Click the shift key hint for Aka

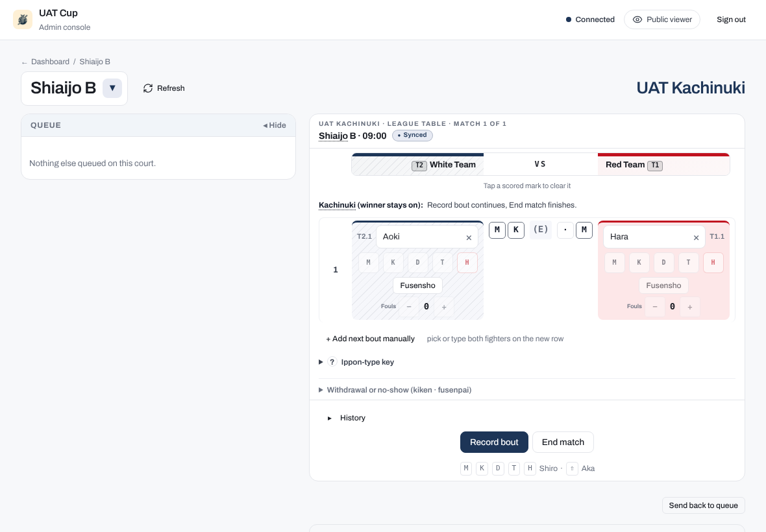(572, 468)
